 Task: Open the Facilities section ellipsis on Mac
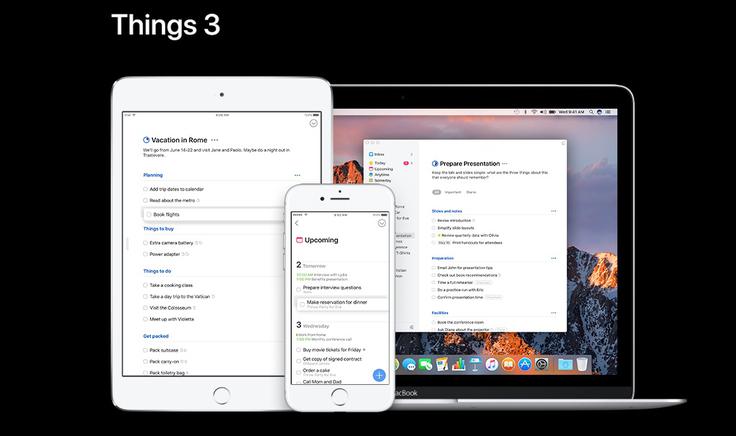coord(553,313)
